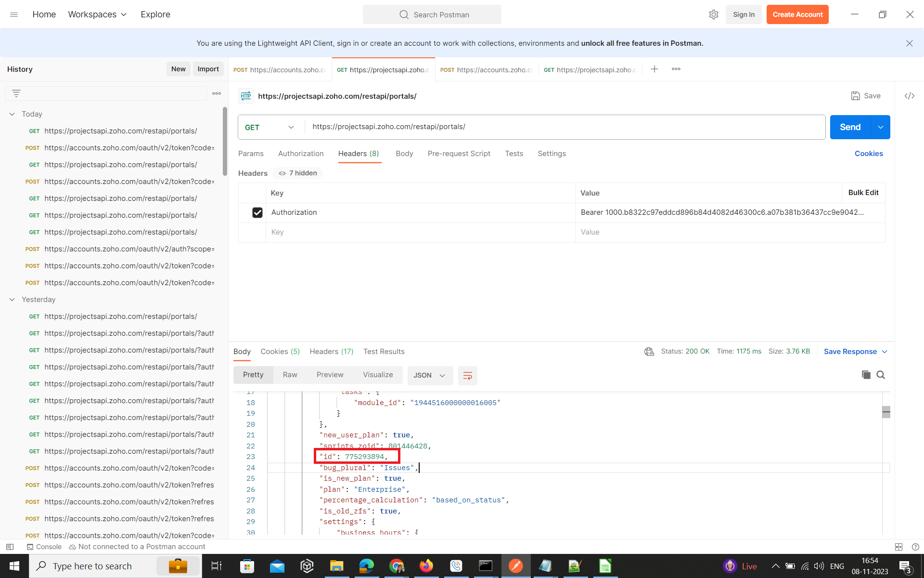Collapse the Today history group
924x578 pixels.
pyautogui.click(x=12, y=114)
